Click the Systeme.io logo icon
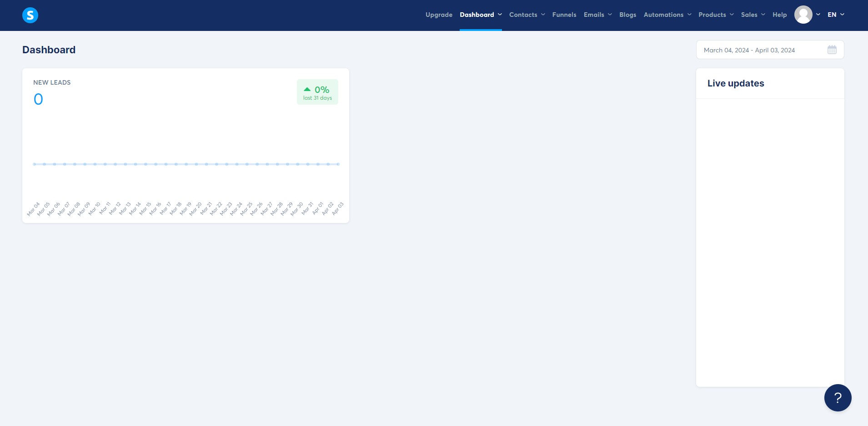The image size is (868, 426). 30,15
